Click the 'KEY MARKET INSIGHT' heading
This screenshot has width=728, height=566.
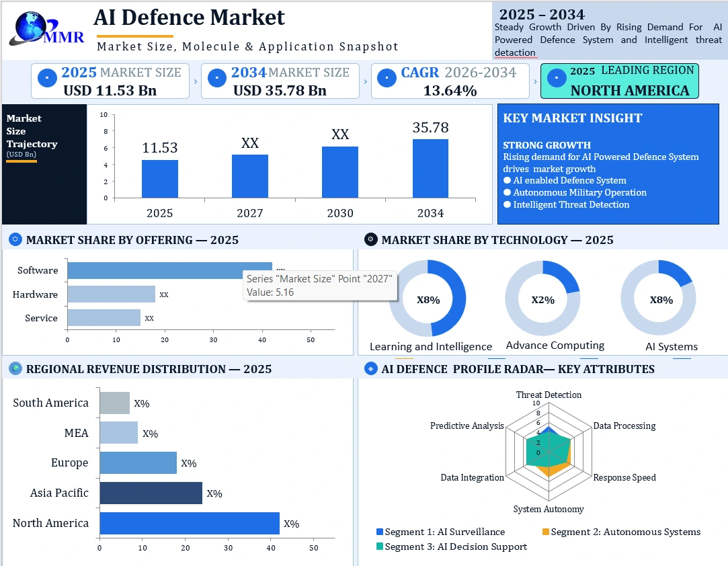(x=573, y=118)
